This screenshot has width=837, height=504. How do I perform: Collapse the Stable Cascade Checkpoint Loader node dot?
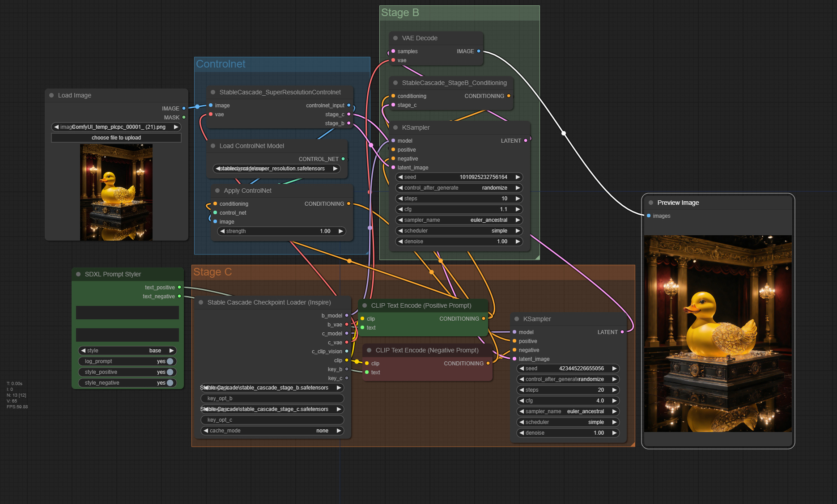coord(201,302)
